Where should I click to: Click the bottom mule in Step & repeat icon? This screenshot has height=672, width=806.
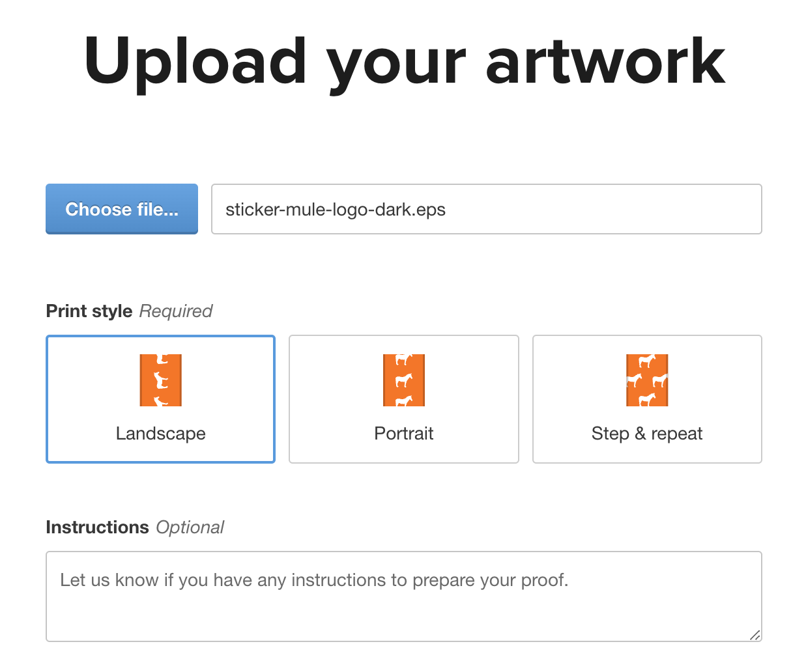coord(647,399)
